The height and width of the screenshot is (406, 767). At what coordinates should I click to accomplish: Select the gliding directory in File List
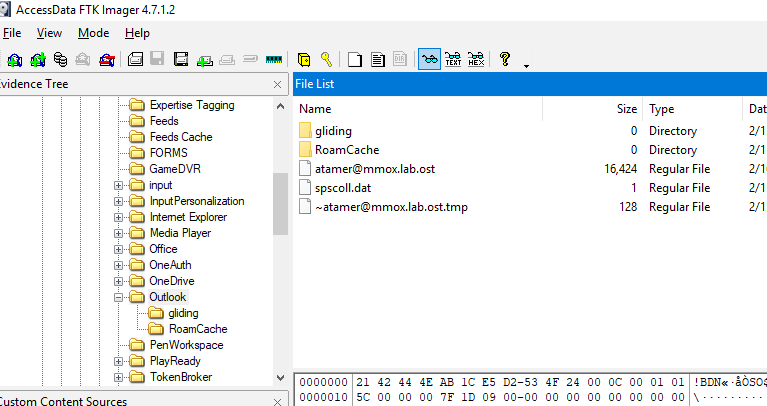tap(333, 131)
